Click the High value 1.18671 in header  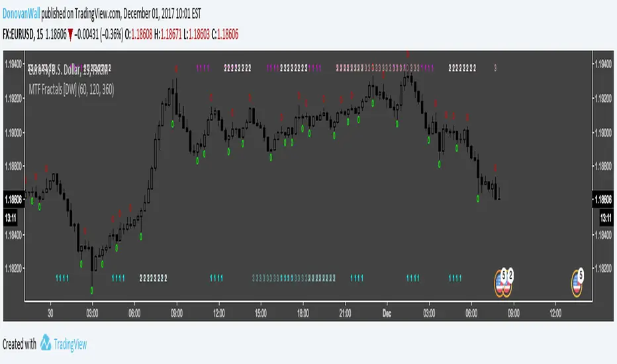click(171, 34)
